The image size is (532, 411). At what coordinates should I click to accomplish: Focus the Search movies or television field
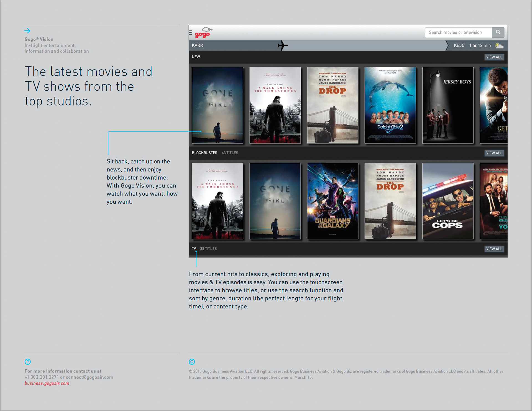[x=459, y=32]
